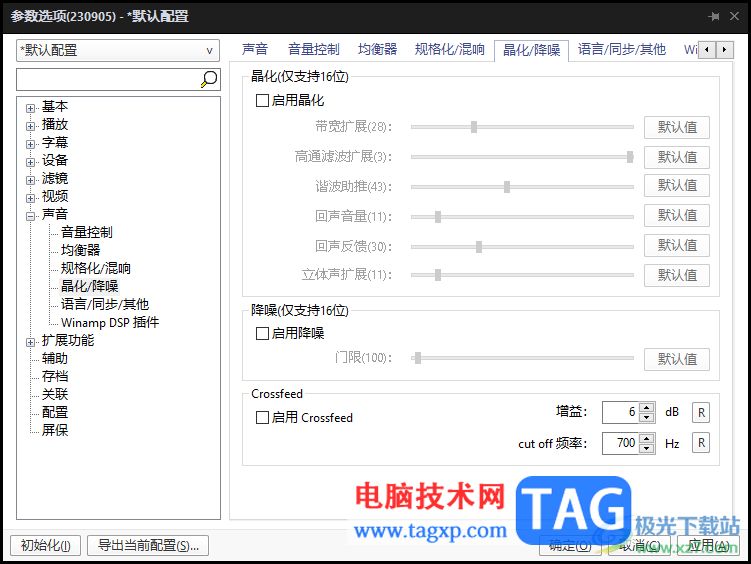Select 晶化/降噪 in the tree
The height and width of the screenshot is (564, 751).
90,286
